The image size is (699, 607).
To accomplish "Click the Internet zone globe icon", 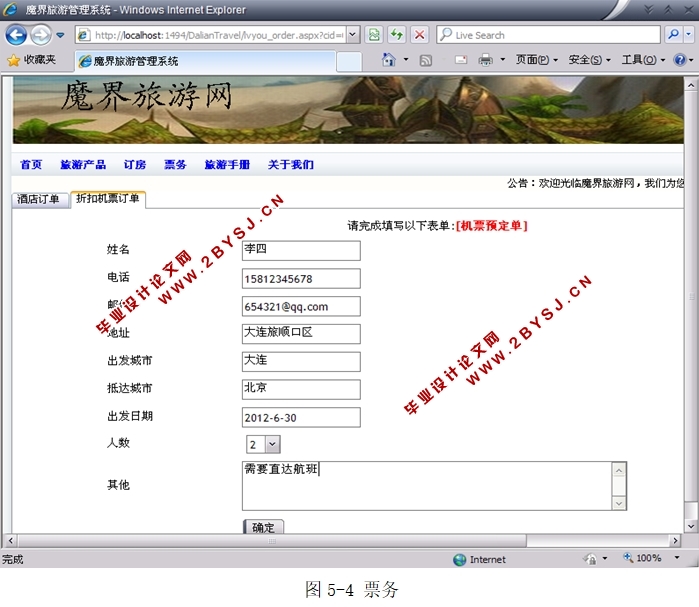I will coord(459,560).
